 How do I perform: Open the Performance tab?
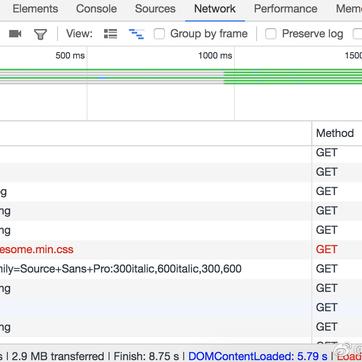pos(286,9)
